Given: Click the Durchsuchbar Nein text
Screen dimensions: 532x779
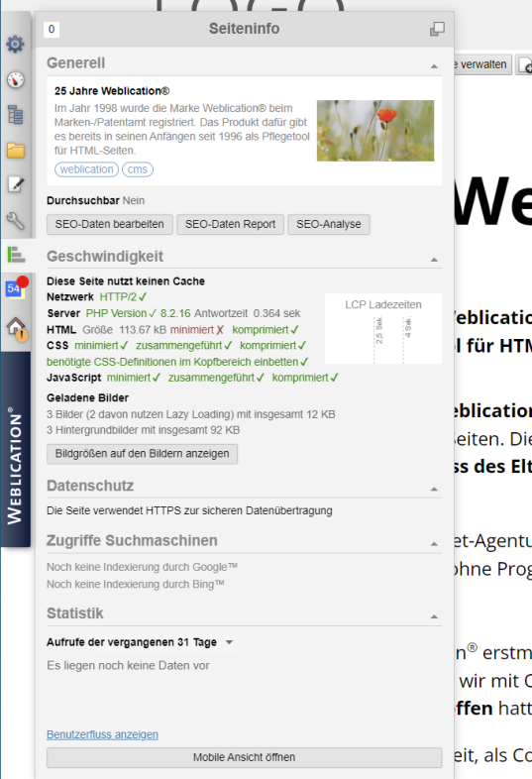Looking at the screenshot, I should coord(95,201).
